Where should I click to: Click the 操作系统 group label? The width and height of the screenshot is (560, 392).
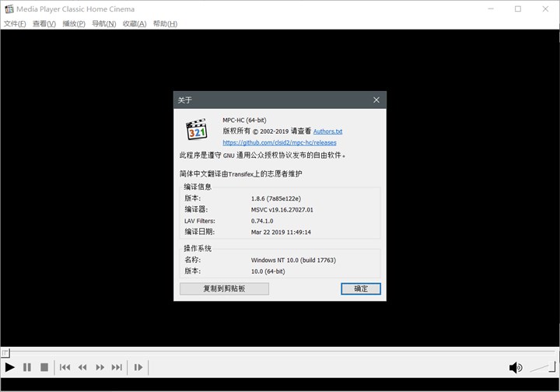click(198, 248)
